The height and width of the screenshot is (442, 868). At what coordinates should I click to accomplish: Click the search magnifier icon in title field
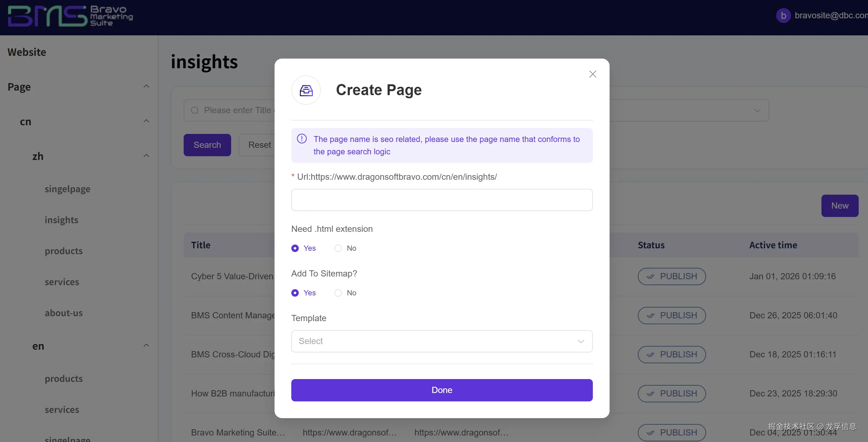point(195,110)
